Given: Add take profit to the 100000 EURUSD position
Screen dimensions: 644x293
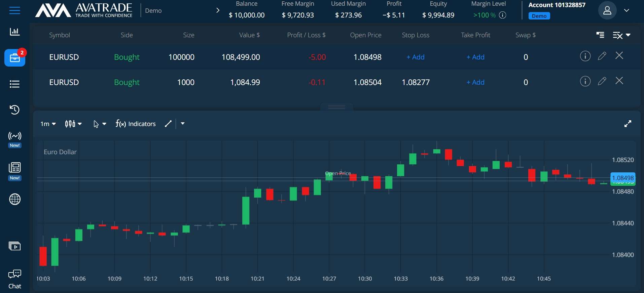Looking at the screenshot, I should [475, 57].
